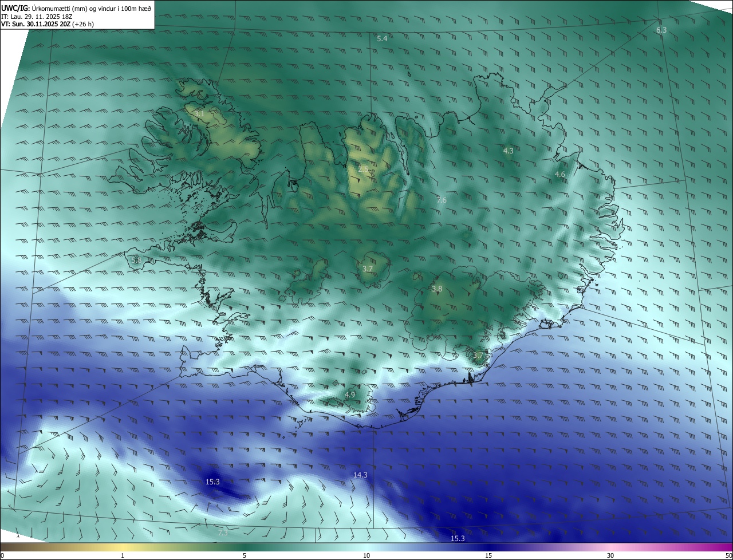The image size is (733, 560).
Task: Click the "5" tick label on the color scale
Action: click(245, 556)
